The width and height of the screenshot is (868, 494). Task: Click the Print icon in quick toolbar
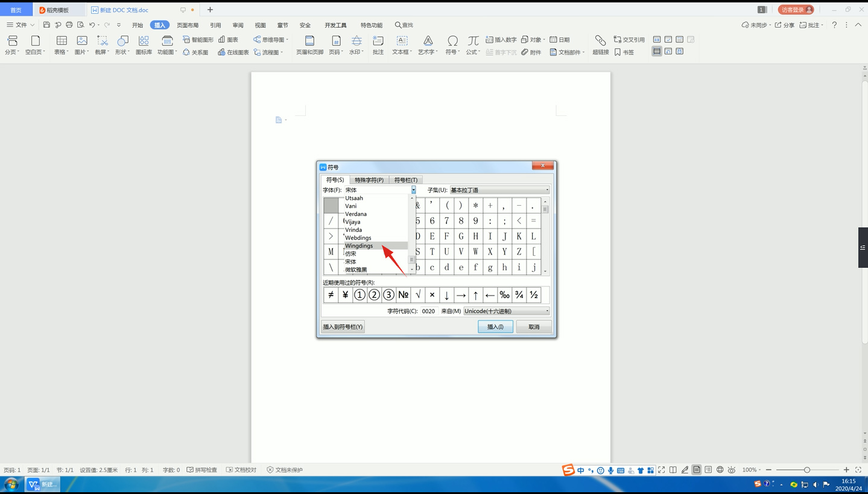(x=69, y=25)
